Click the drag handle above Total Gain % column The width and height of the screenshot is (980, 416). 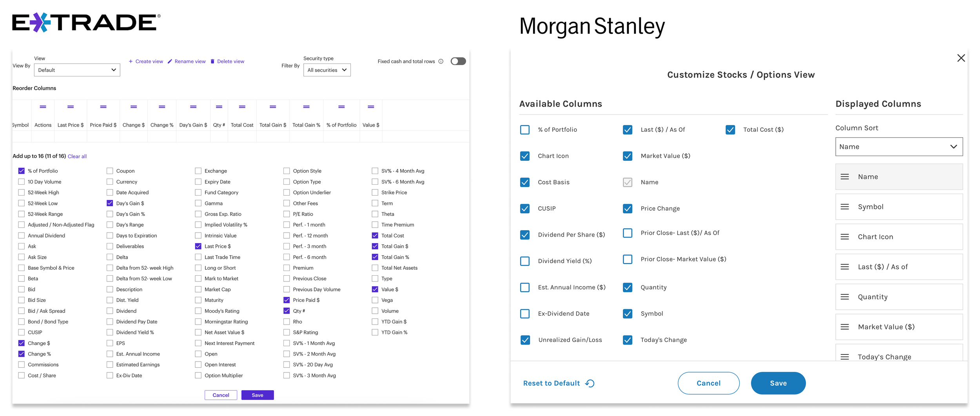coord(307,107)
